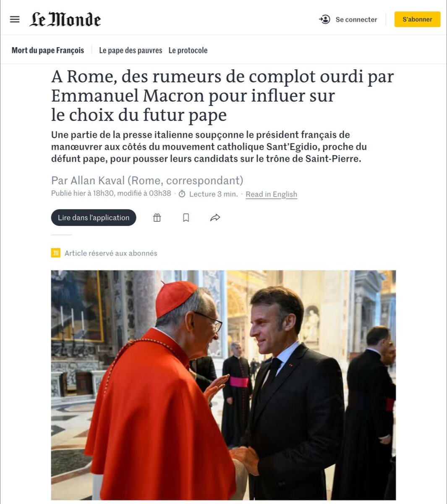Click Article réservé aux abonnés label
This screenshot has width=447, height=504.
[x=111, y=253]
